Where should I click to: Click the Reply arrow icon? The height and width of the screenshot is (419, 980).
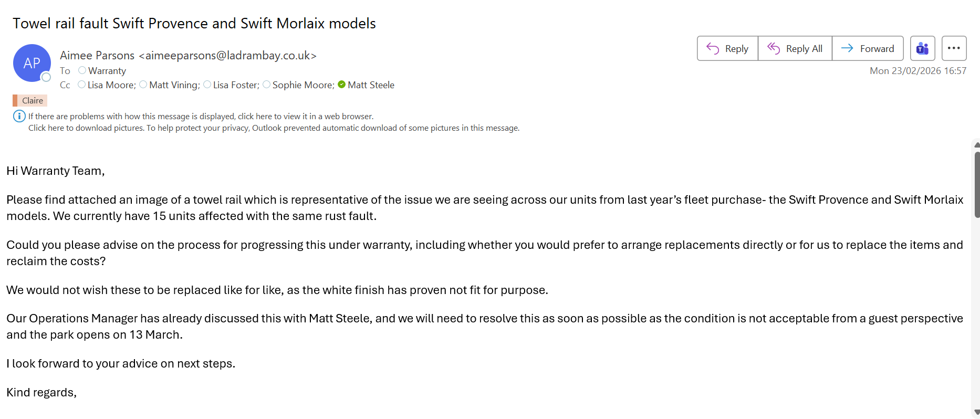pos(712,48)
